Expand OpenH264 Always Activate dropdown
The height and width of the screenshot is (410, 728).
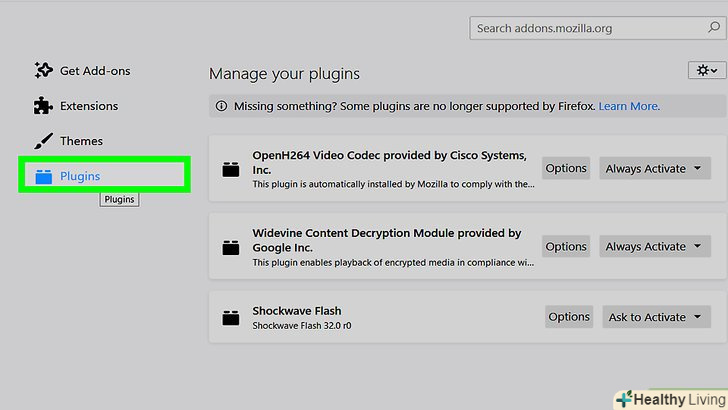654,169
